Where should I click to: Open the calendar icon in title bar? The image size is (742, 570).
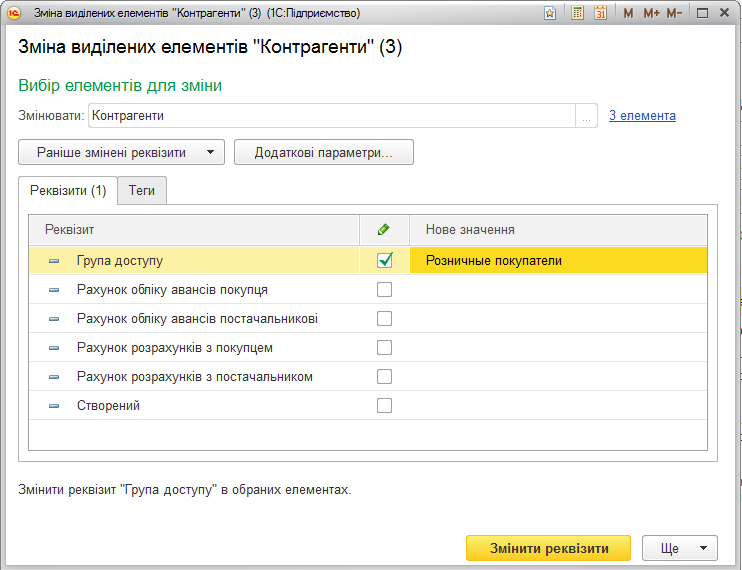point(601,13)
